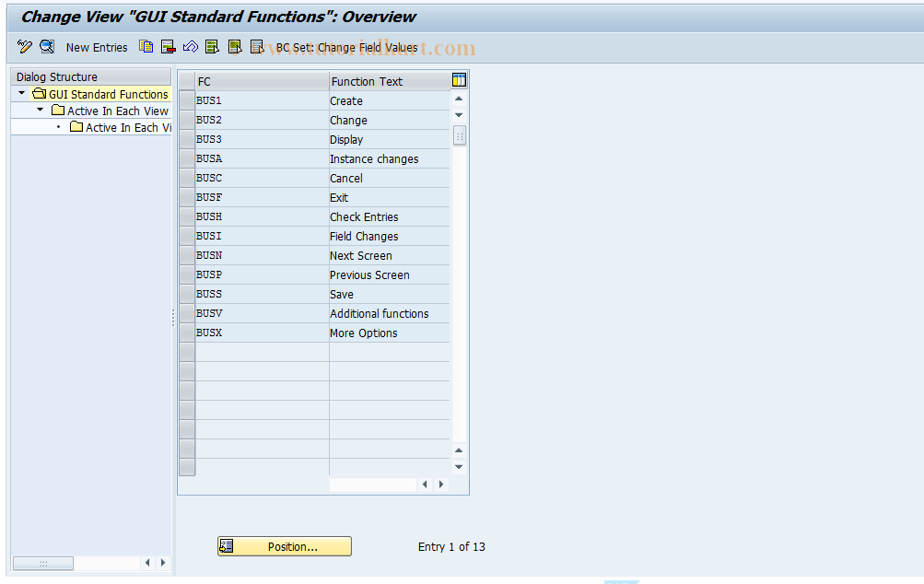Click the Select Block icon
The image size is (924, 584).
pyautogui.click(x=235, y=47)
